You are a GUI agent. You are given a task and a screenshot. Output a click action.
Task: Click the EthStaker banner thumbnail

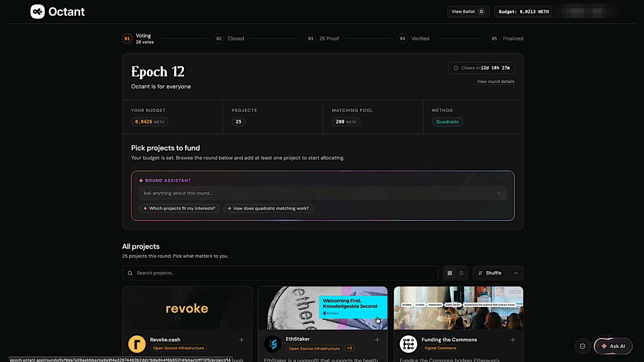tap(323, 308)
